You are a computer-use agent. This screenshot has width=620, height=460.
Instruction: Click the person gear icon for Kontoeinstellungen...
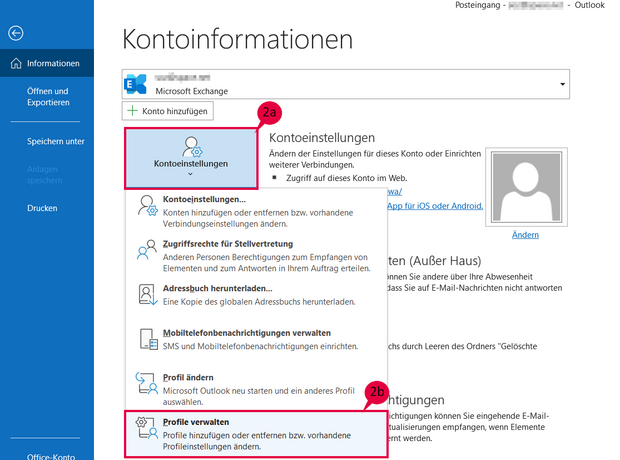coord(147,205)
